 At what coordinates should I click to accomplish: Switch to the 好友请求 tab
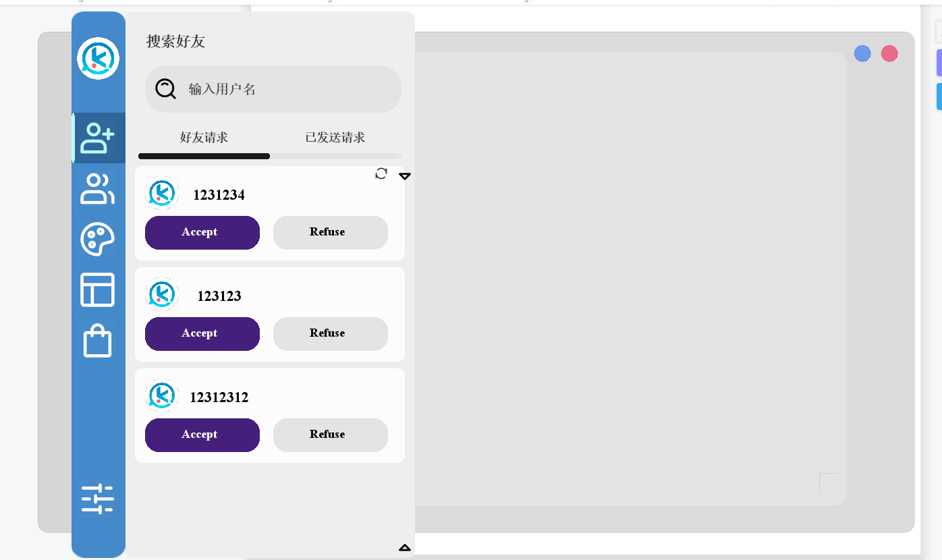(x=204, y=138)
